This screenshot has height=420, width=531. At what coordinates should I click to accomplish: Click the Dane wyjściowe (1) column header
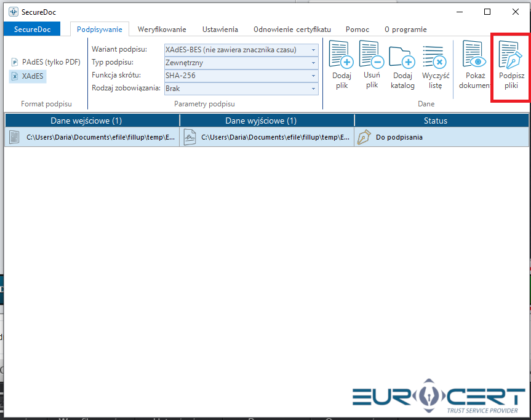[267, 121]
